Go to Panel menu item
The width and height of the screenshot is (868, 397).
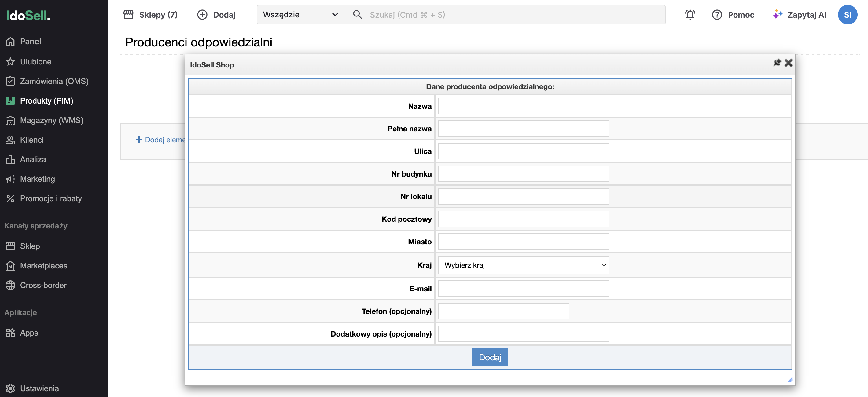(30, 42)
